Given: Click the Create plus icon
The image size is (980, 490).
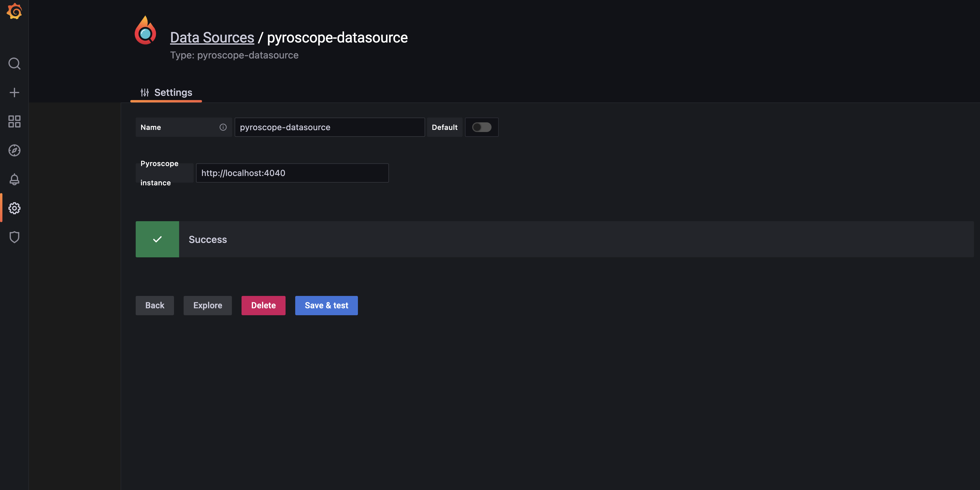Looking at the screenshot, I should [14, 93].
